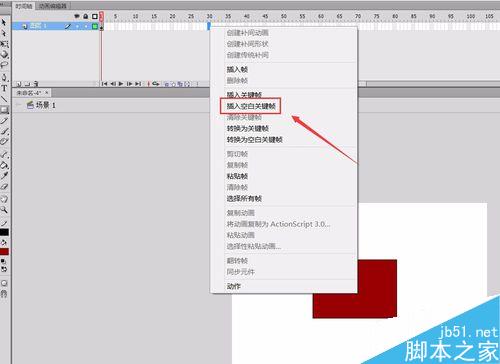Select the Subselection tool
This screenshot has width=500, height=364.
4,33
